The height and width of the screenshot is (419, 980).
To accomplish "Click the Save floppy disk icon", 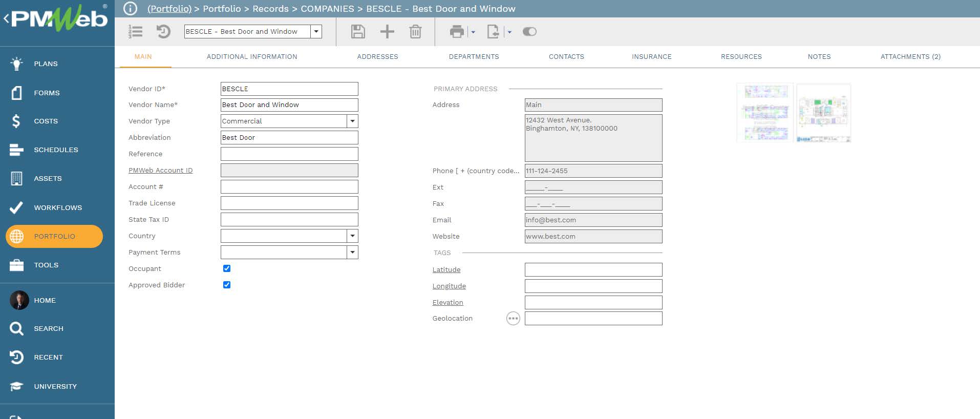I will 358,32.
